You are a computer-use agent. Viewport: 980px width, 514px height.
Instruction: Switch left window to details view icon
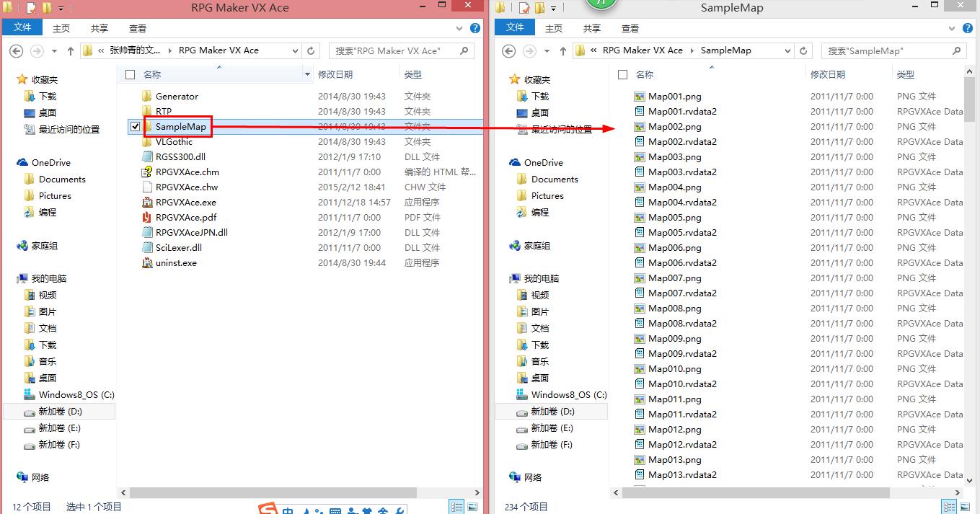pos(456,507)
